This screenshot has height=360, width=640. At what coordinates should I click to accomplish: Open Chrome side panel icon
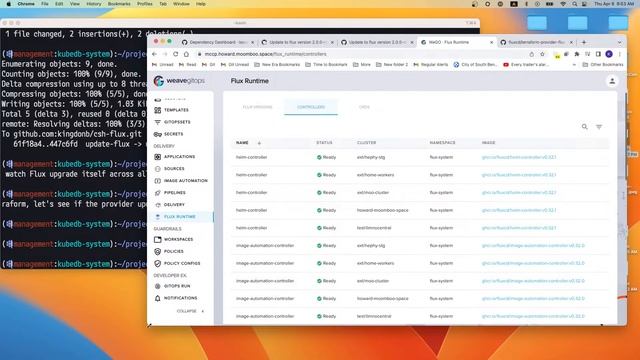[598, 54]
